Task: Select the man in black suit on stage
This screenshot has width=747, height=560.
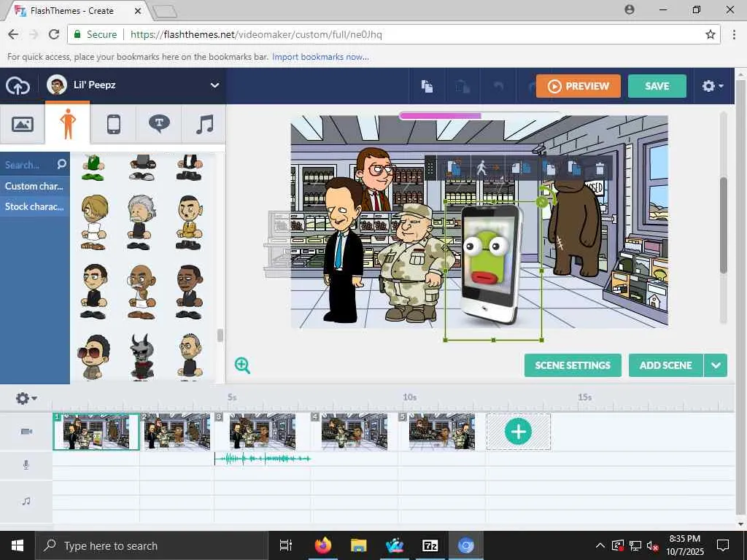Action: point(344,250)
